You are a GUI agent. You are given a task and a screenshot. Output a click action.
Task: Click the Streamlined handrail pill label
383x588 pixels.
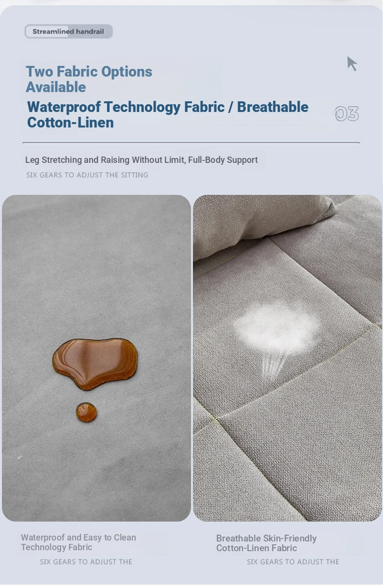[x=68, y=32]
